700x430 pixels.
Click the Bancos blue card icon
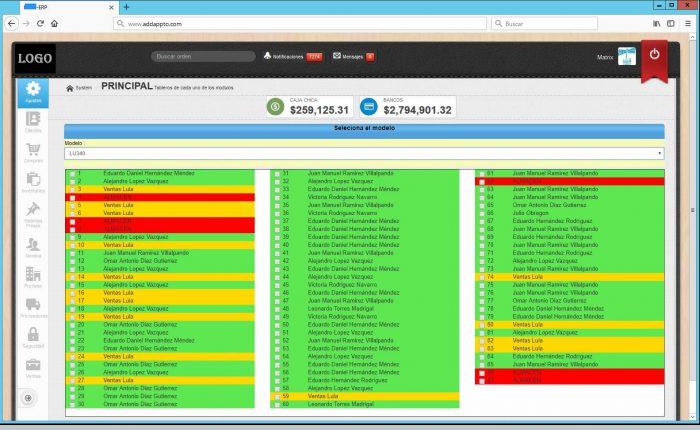(369, 106)
